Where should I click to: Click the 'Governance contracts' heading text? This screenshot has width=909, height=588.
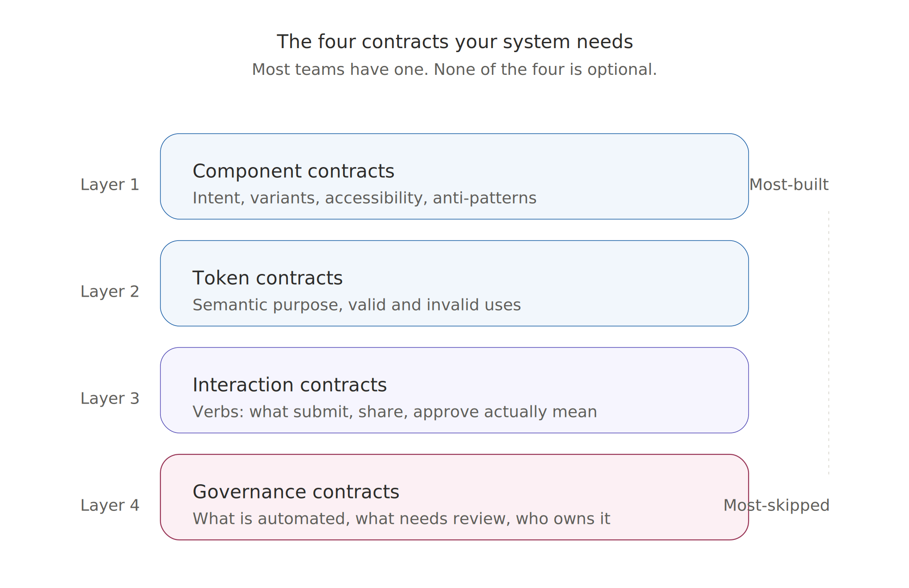(296, 492)
